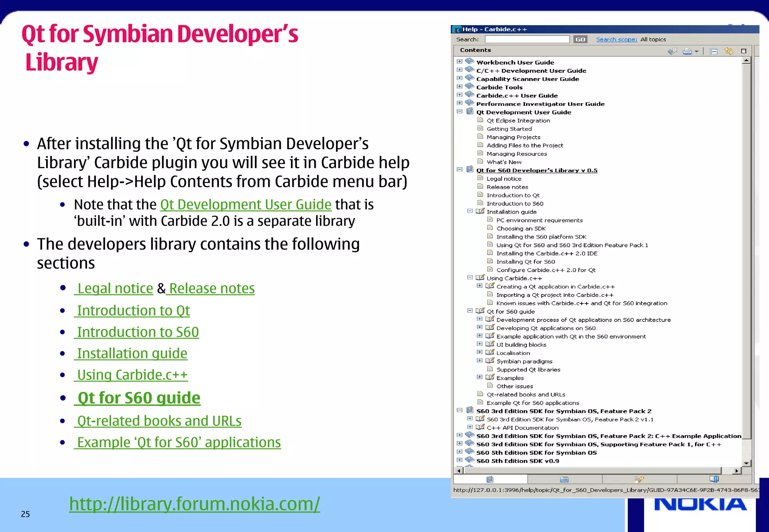
Task: Click the horizontal scrollbar left arrow
Action: 459,470
